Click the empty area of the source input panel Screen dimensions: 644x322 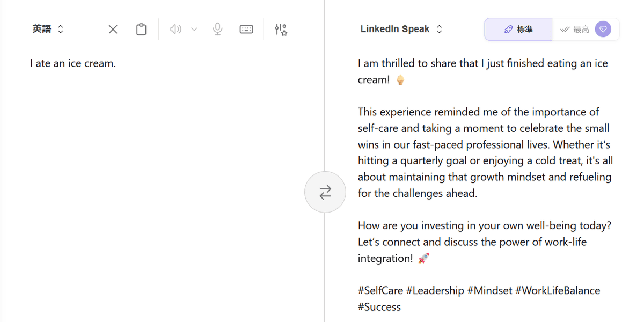pos(161,188)
